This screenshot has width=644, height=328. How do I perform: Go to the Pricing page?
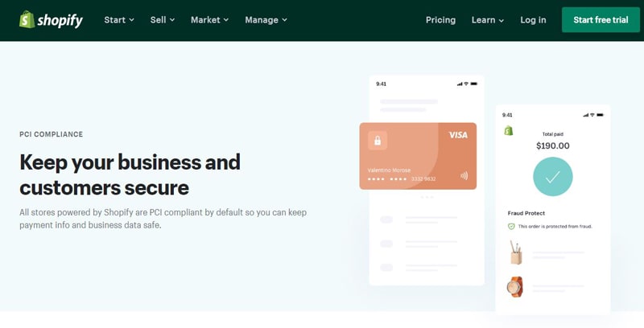(440, 19)
